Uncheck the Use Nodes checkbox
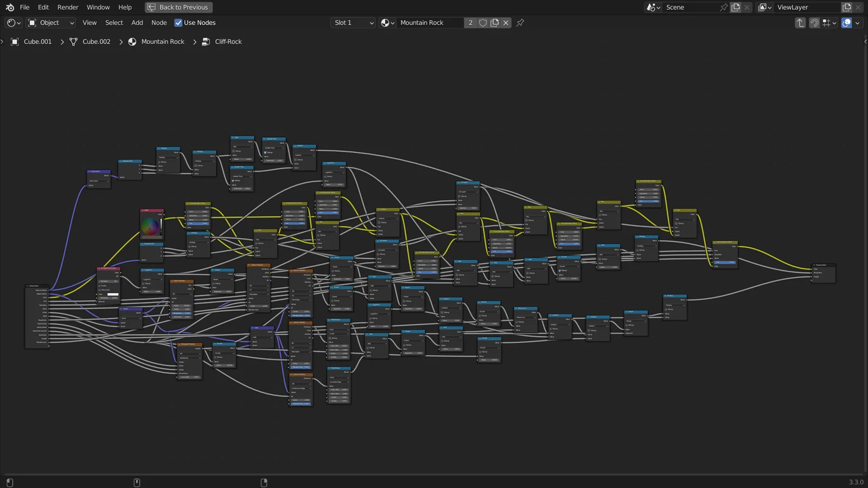 [178, 23]
